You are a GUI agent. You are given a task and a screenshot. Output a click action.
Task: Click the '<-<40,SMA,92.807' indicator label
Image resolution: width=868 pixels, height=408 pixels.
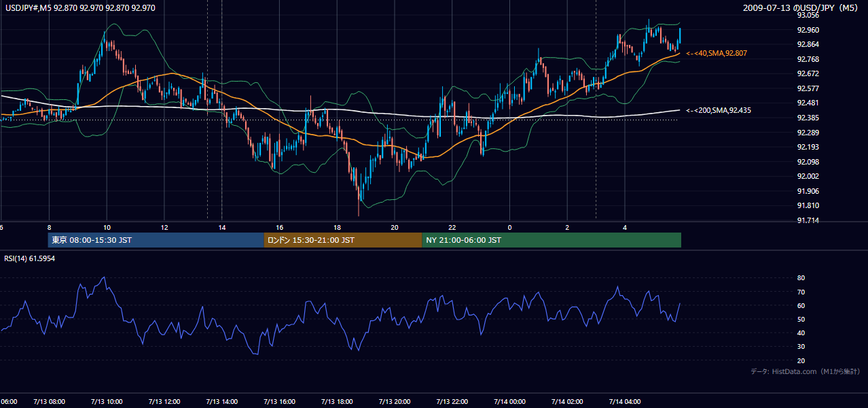717,53
